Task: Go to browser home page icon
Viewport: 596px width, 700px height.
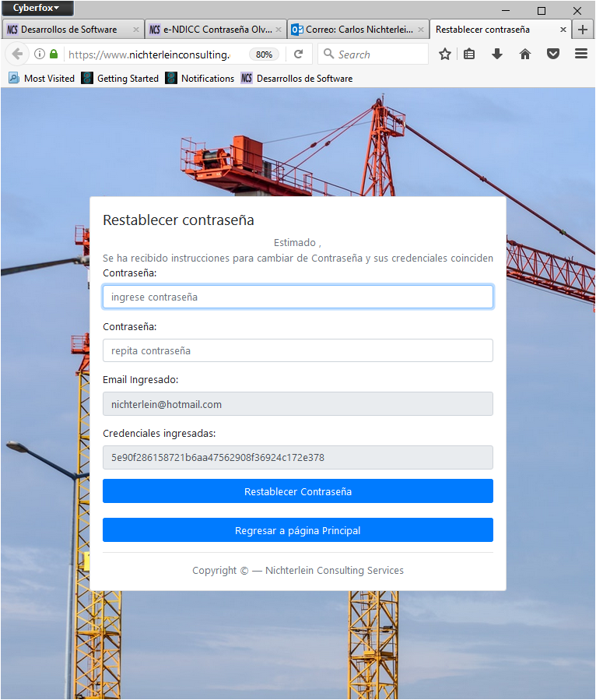Action: pos(525,55)
